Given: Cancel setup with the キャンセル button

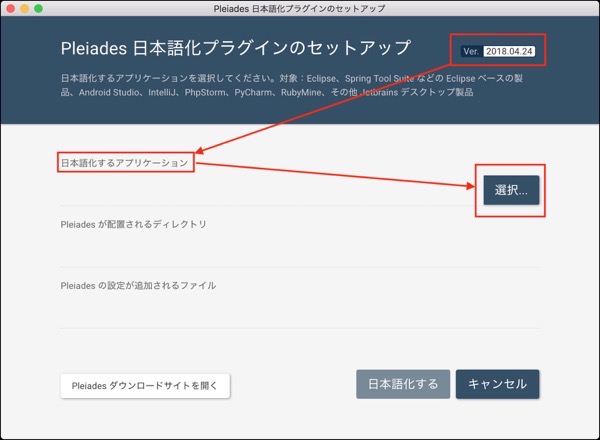Looking at the screenshot, I should click(497, 384).
